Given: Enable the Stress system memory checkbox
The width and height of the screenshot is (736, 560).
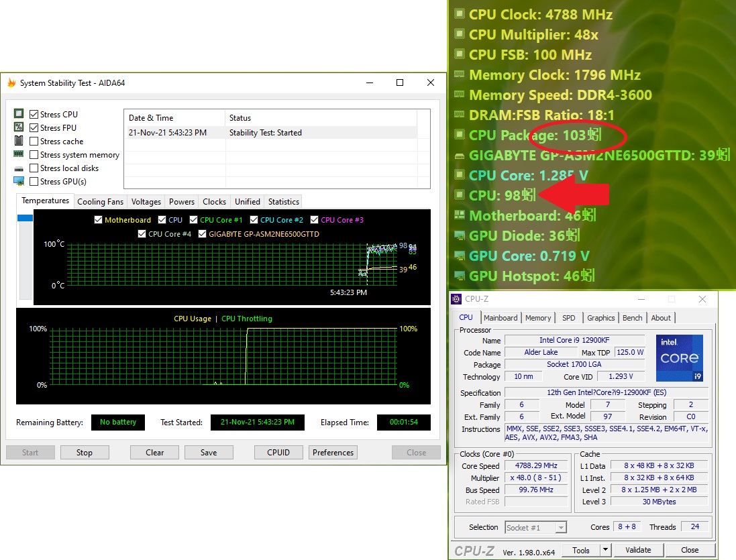Looking at the screenshot, I should coord(34,154).
